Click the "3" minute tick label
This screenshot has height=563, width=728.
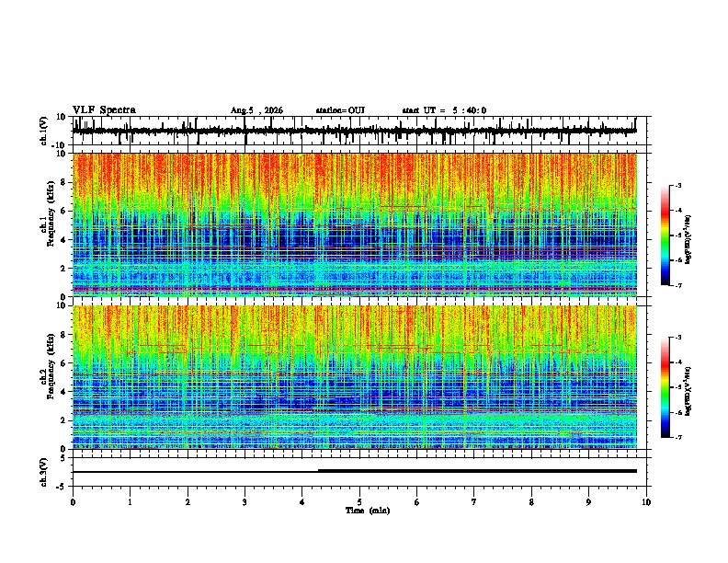pyautogui.click(x=245, y=502)
